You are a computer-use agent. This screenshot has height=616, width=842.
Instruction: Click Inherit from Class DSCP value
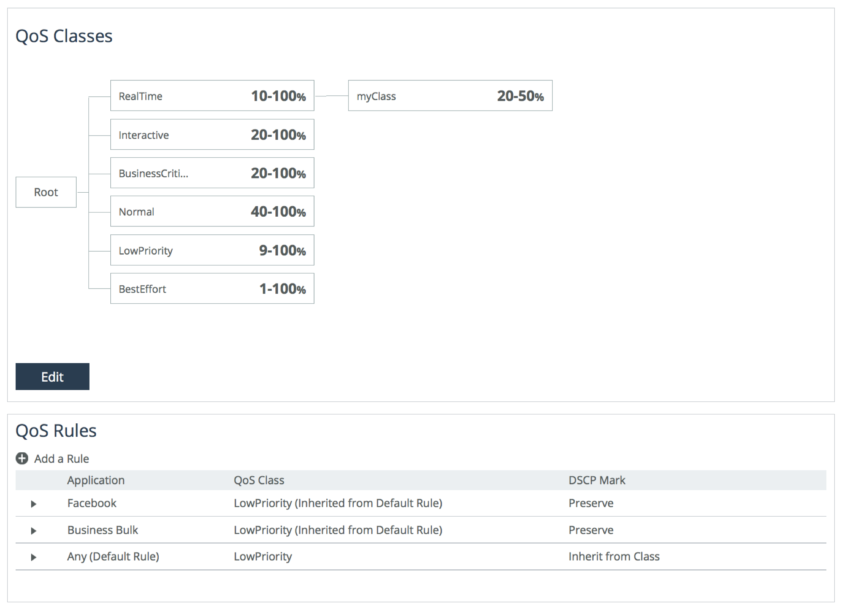[x=614, y=557]
